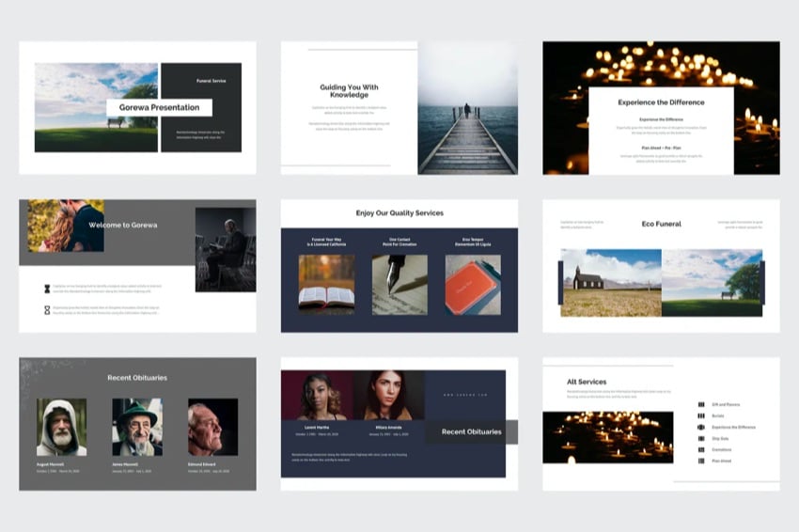Screen dimensions: 799x532
Task: Click the Welcome to Gorewa heading
Action: pos(122,226)
